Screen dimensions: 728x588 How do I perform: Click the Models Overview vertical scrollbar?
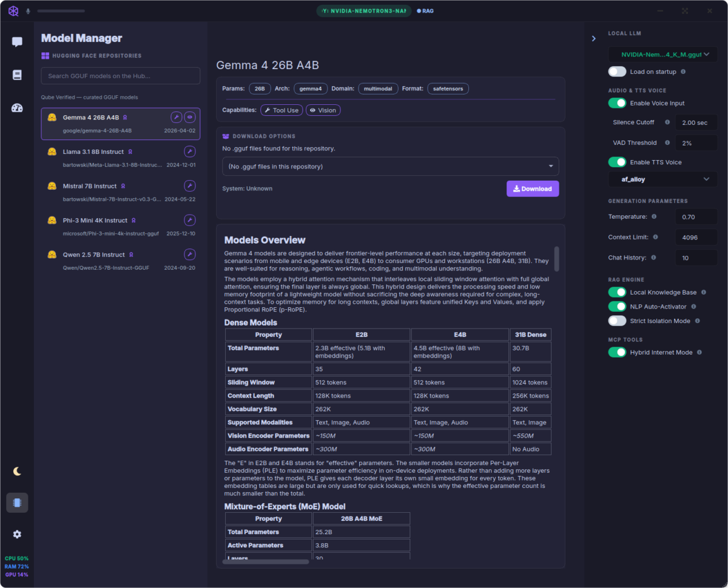pyautogui.click(x=557, y=259)
